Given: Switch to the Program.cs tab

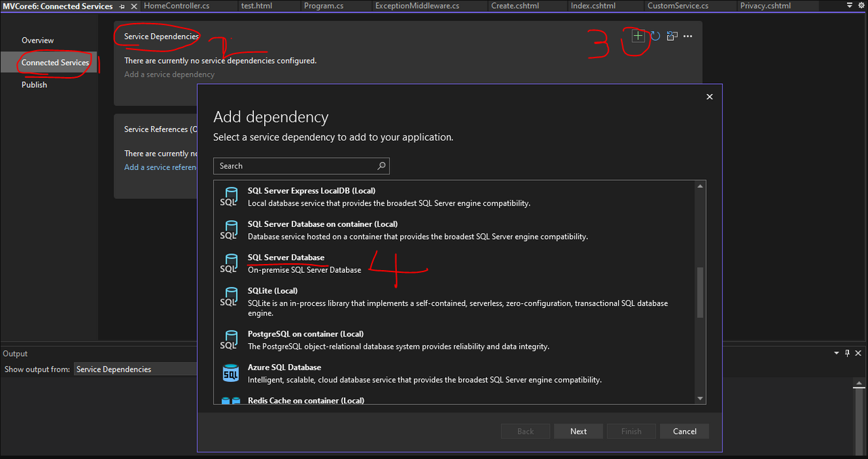Looking at the screenshot, I should pyautogui.click(x=324, y=5).
